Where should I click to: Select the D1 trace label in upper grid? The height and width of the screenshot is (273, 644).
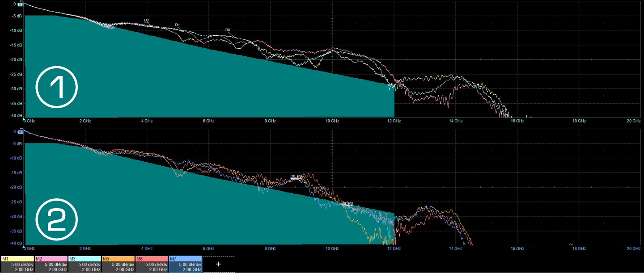click(x=178, y=25)
